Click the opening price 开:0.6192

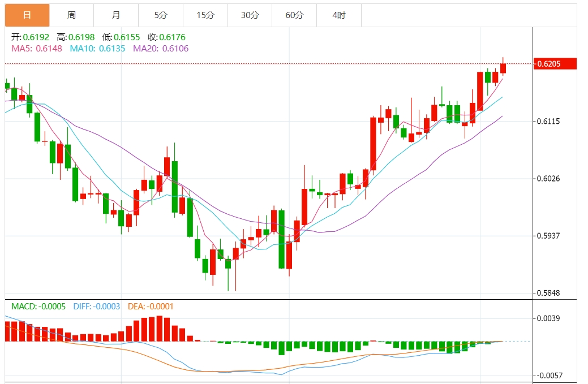point(31,37)
